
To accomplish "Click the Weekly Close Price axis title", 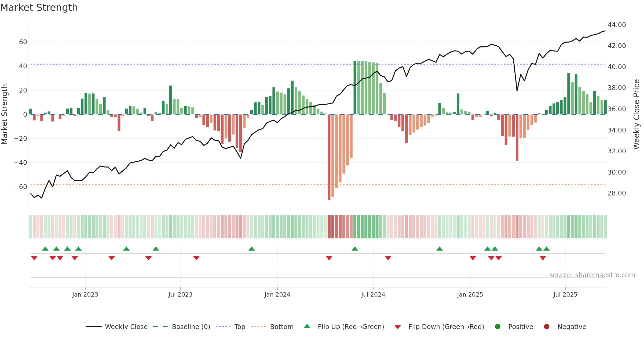I will pos(636,114).
